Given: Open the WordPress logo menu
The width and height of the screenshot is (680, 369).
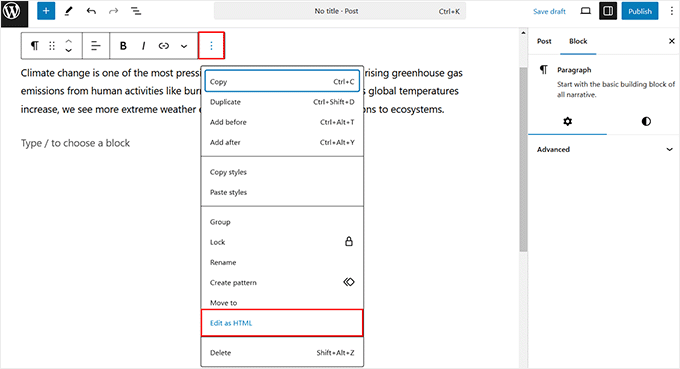Looking at the screenshot, I should 14,13.
